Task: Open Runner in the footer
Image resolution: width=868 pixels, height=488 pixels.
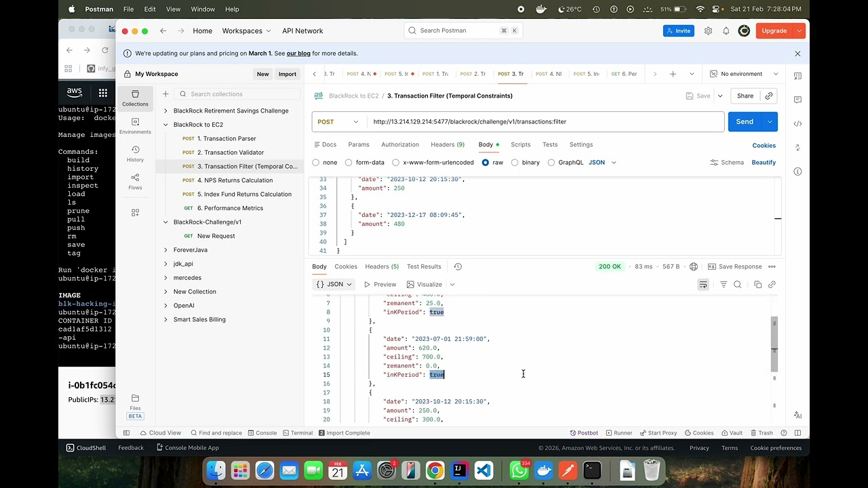Action: [618, 432]
